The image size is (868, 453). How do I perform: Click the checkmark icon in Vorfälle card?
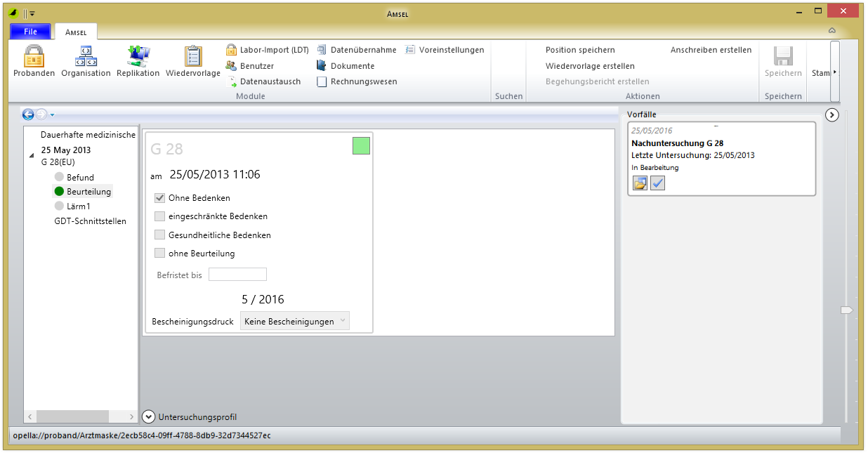pyautogui.click(x=657, y=183)
